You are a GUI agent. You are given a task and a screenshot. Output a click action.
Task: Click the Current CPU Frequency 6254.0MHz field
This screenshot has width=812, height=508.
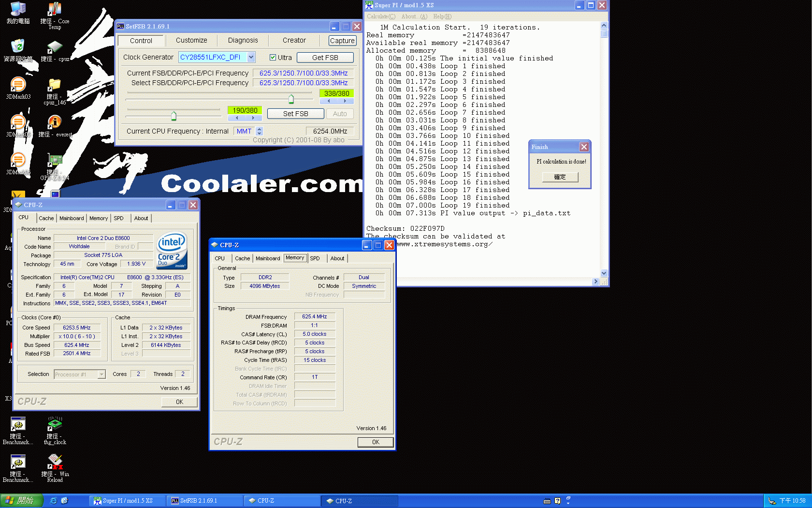330,131
